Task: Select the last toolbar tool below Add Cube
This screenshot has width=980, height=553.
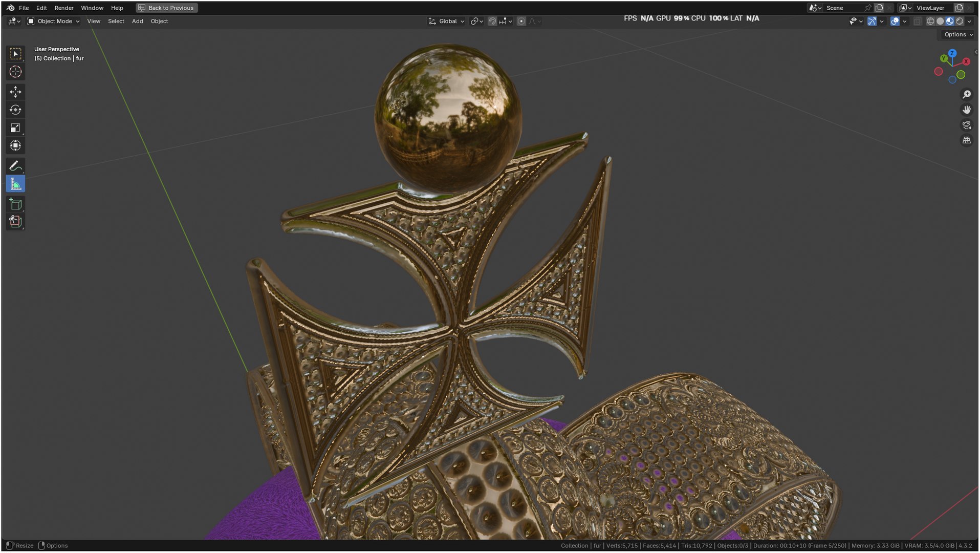Action: coord(15,222)
